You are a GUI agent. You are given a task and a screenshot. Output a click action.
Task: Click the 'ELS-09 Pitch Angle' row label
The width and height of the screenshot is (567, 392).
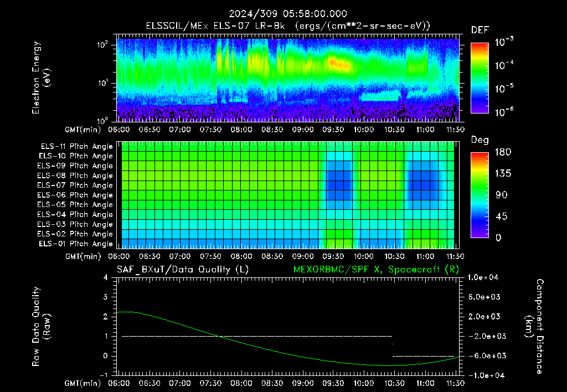pyautogui.click(x=75, y=166)
